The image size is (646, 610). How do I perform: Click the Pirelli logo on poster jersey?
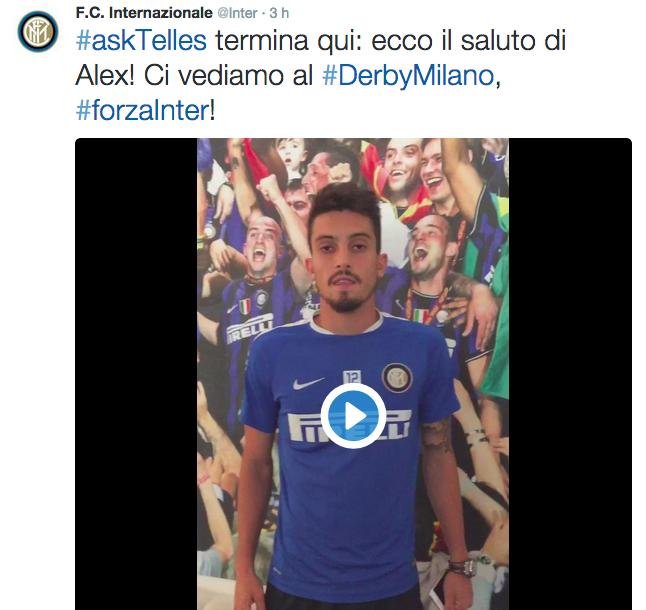coord(250,329)
